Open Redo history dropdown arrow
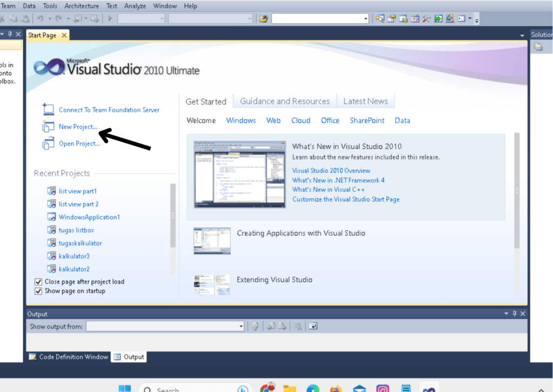 [68, 19]
